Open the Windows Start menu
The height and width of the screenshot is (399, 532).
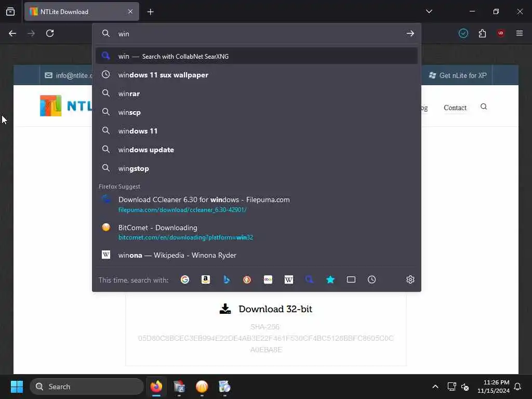tap(17, 387)
